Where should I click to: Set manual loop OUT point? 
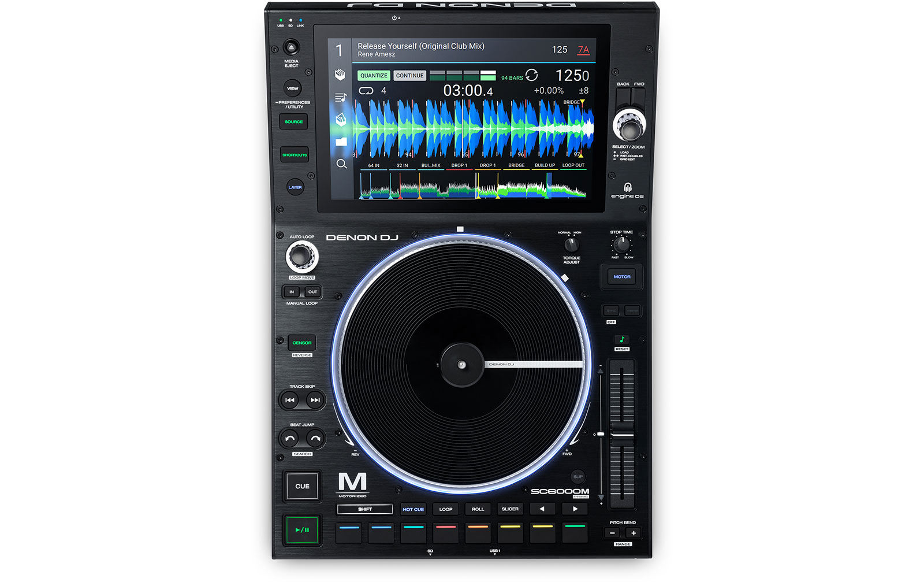[x=312, y=292]
